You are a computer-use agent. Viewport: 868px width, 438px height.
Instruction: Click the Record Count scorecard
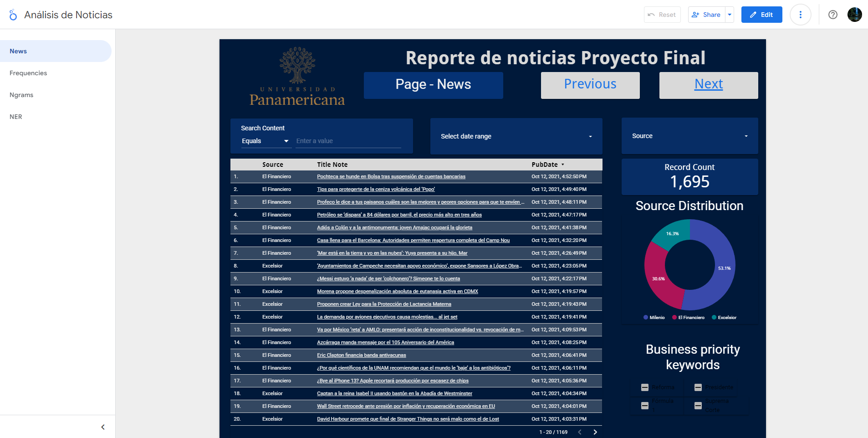point(689,177)
